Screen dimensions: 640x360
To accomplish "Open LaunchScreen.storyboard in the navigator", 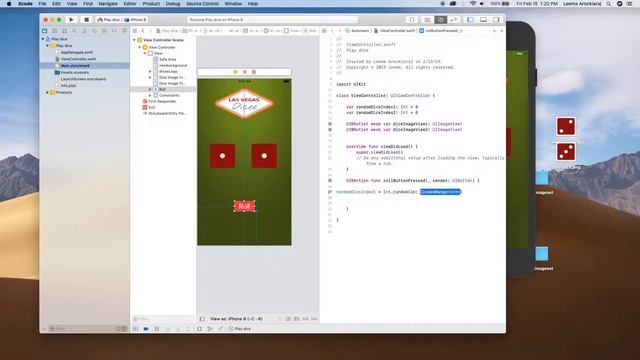I will [83, 79].
